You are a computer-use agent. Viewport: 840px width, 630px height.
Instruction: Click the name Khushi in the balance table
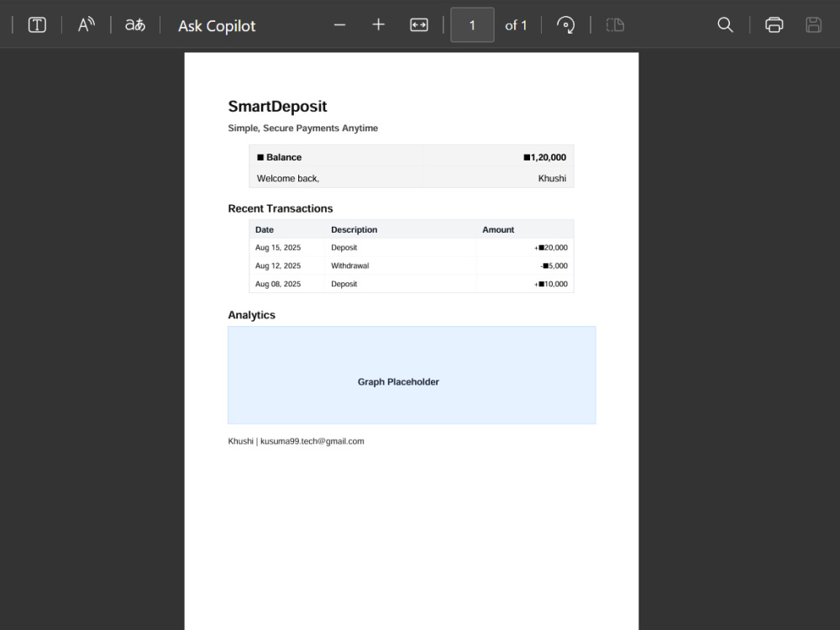click(553, 178)
